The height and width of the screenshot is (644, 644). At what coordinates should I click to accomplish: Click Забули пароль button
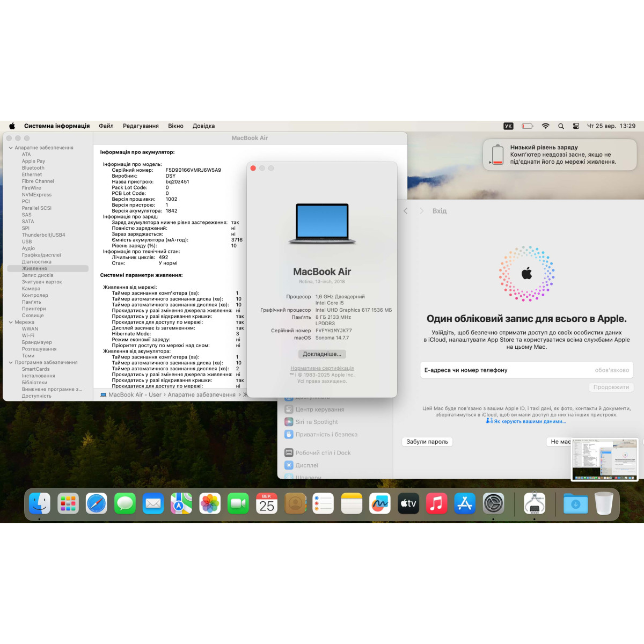pyautogui.click(x=427, y=442)
